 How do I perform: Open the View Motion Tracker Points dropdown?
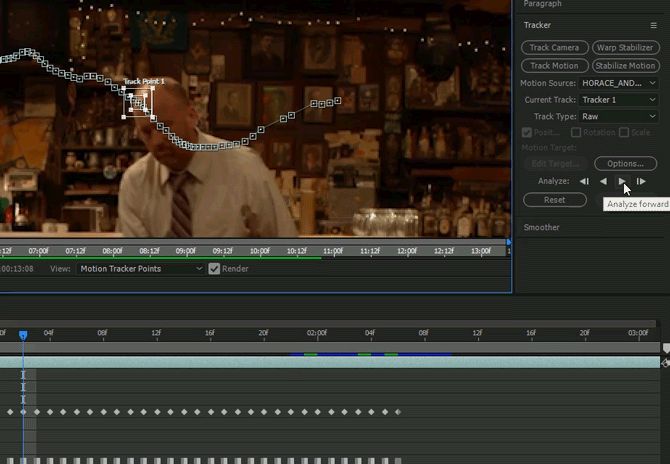[141, 268]
